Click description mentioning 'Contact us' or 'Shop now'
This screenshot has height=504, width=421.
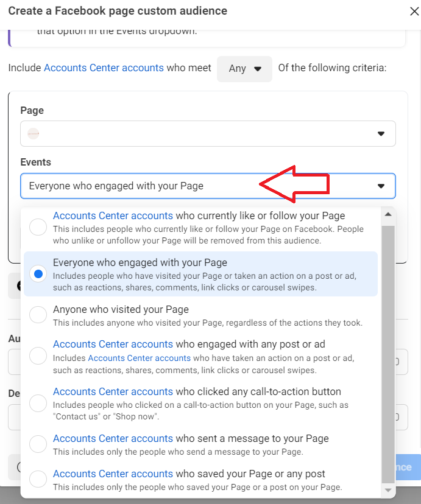coord(200,411)
